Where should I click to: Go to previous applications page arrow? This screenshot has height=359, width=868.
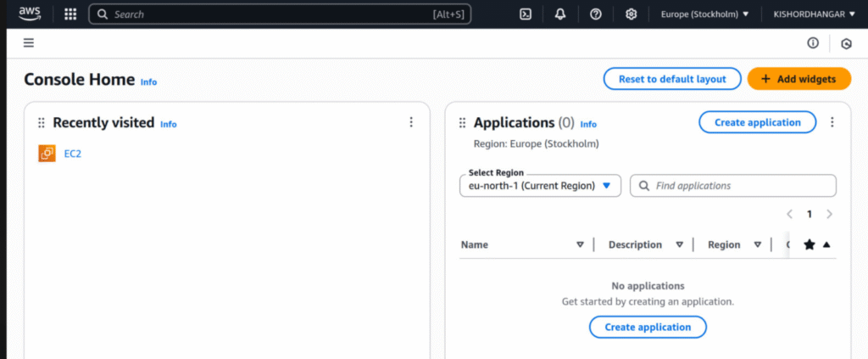tap(790, 214)
